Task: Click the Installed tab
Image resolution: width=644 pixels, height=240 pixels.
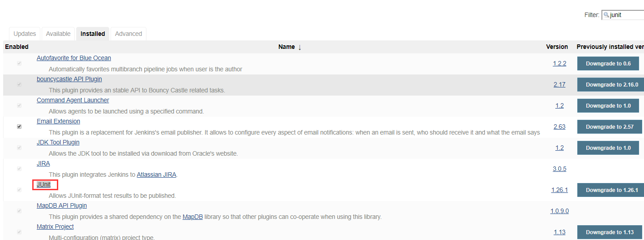Action: [93, 34]
